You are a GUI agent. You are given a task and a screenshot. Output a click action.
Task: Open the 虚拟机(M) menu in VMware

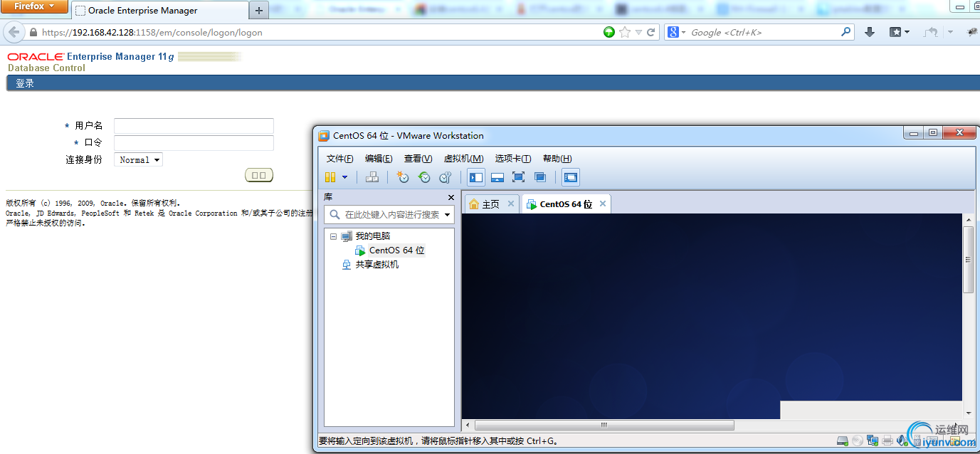tap(464, 159)
